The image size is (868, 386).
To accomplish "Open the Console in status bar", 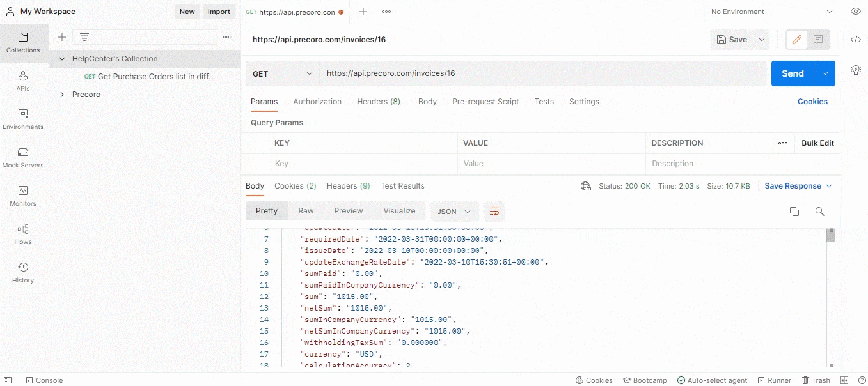I will click(x=44, y=380).
